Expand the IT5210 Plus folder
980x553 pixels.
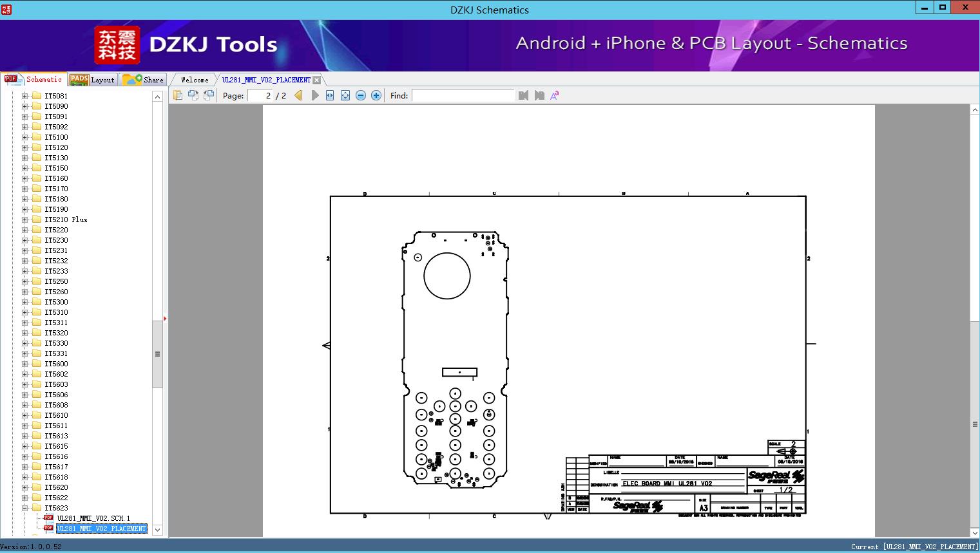(x=25, y=220)
